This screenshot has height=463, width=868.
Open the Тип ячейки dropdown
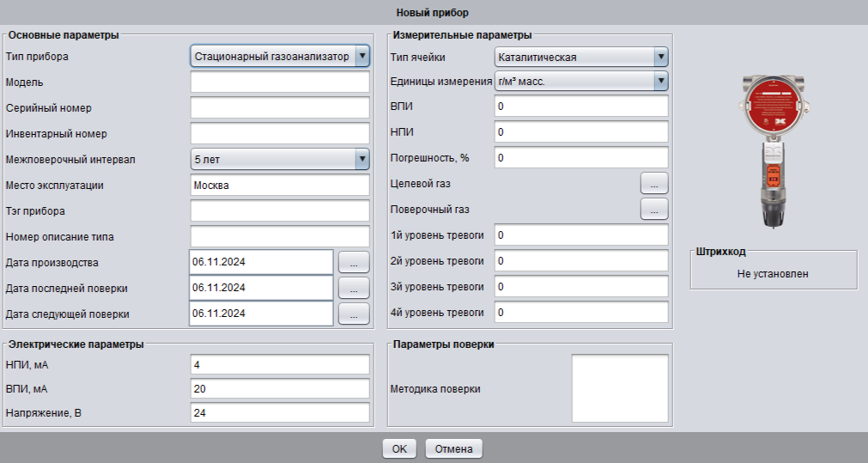click(x=581, y=58)
